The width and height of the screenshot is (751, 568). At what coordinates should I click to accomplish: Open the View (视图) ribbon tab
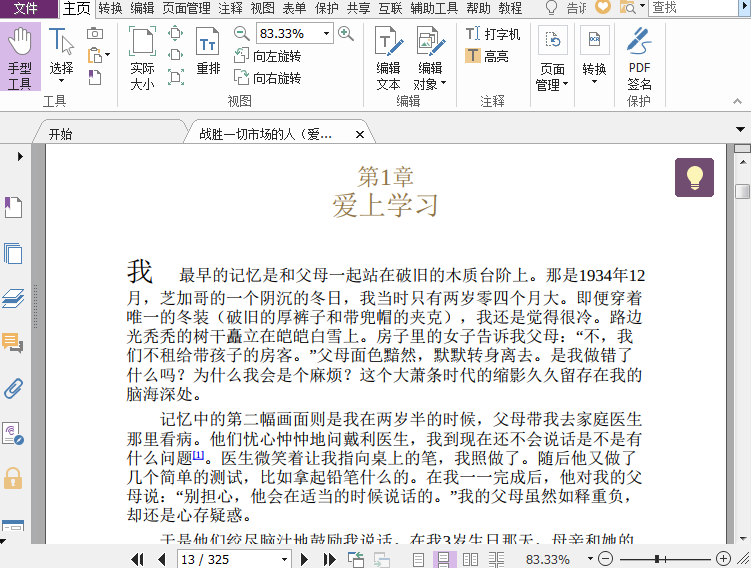coord(262,8)
